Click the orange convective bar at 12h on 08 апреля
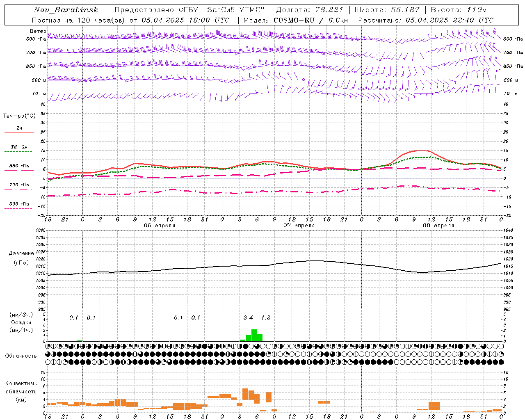 click(434, 406)
